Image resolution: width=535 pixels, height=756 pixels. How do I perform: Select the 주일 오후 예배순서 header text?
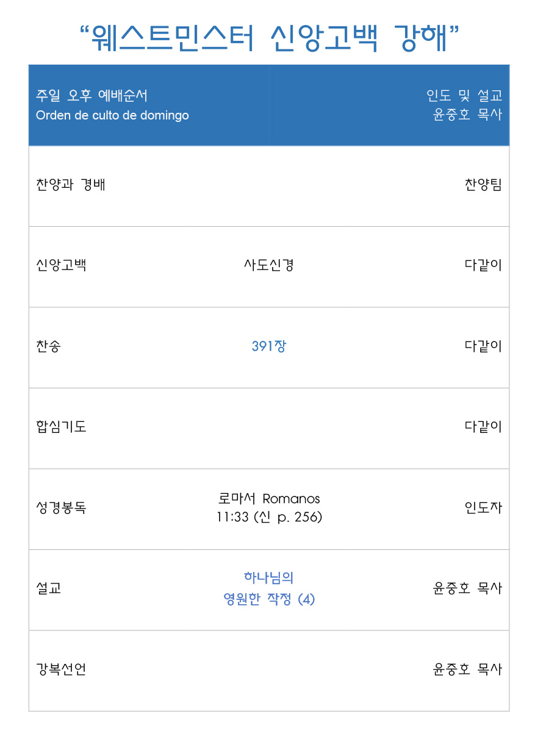pos(92,96)
